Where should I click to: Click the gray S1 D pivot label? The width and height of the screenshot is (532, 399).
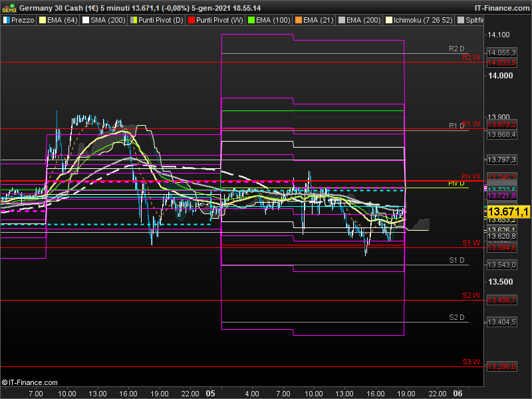[456, 260]
